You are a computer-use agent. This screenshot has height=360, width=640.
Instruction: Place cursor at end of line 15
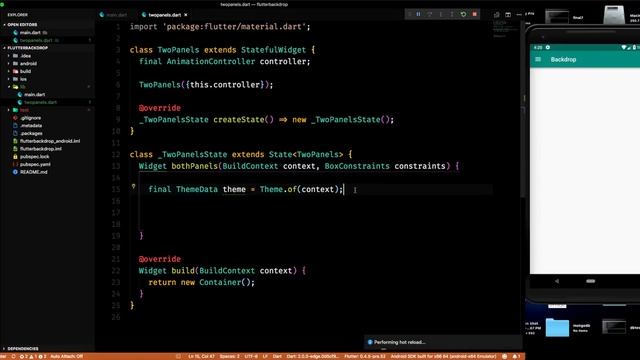344,189
